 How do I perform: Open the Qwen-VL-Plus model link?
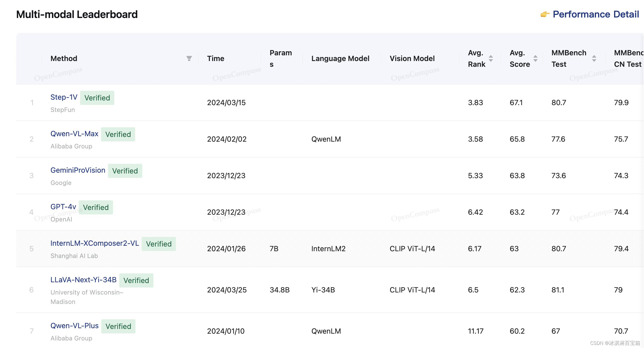pyautogui.click(x=74, y=326)
